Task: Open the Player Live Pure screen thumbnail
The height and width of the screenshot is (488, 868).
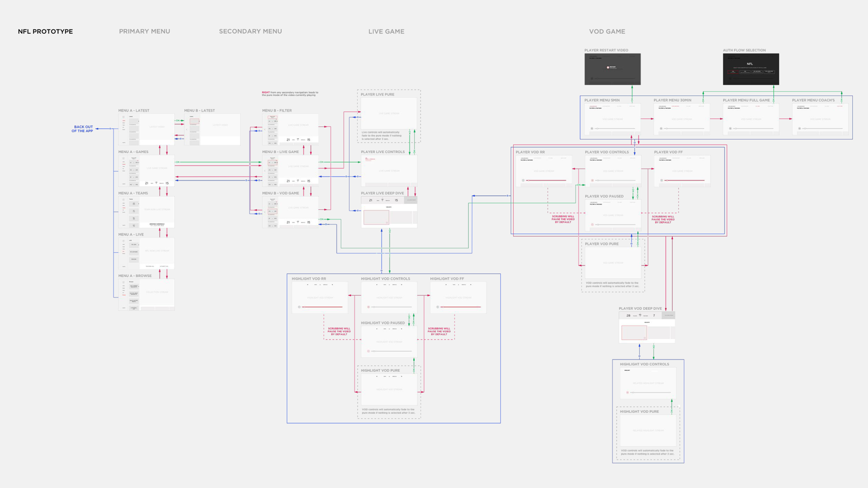Action: click(x=389, y=113)
